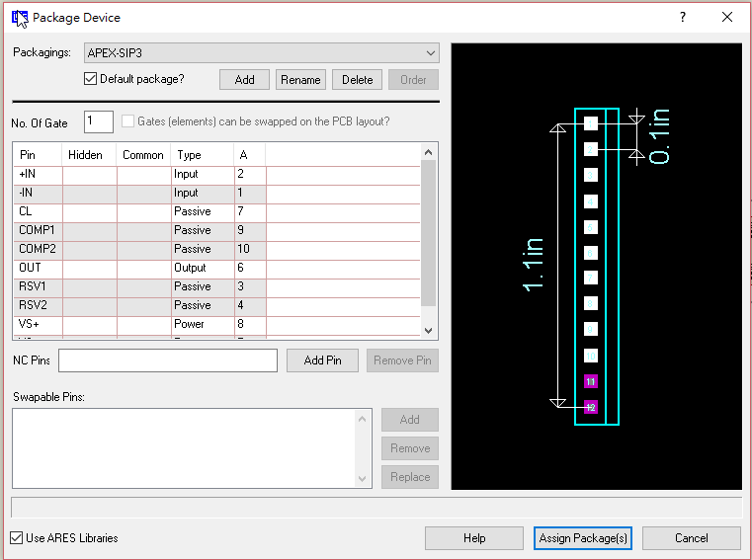Focus the NC Pins input field

pyautogui.click(x=168, y=360)
